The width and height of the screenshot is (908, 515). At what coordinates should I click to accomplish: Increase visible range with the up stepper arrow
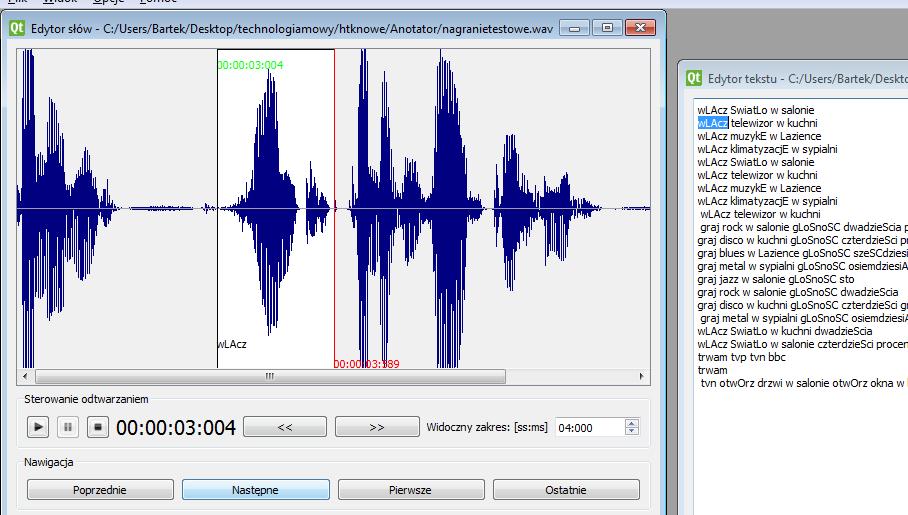click(632, 422)
